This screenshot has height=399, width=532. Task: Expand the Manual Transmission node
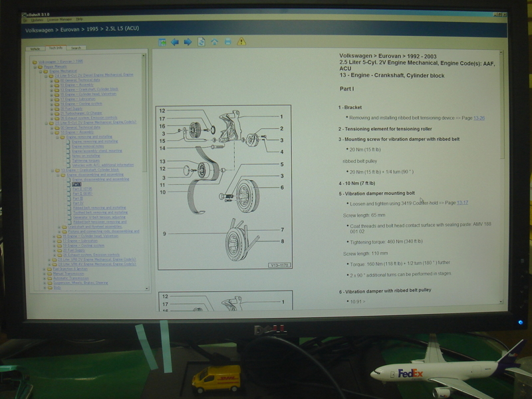coord(45,274)
